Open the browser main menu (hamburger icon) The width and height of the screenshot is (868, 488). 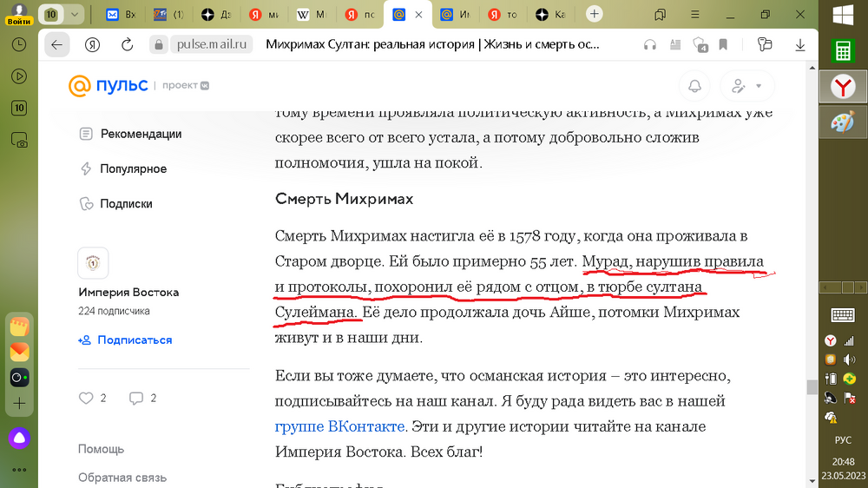point(694,15)
